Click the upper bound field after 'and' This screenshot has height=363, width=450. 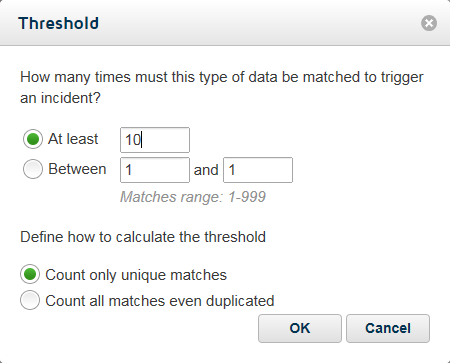(x=258, y=170)
